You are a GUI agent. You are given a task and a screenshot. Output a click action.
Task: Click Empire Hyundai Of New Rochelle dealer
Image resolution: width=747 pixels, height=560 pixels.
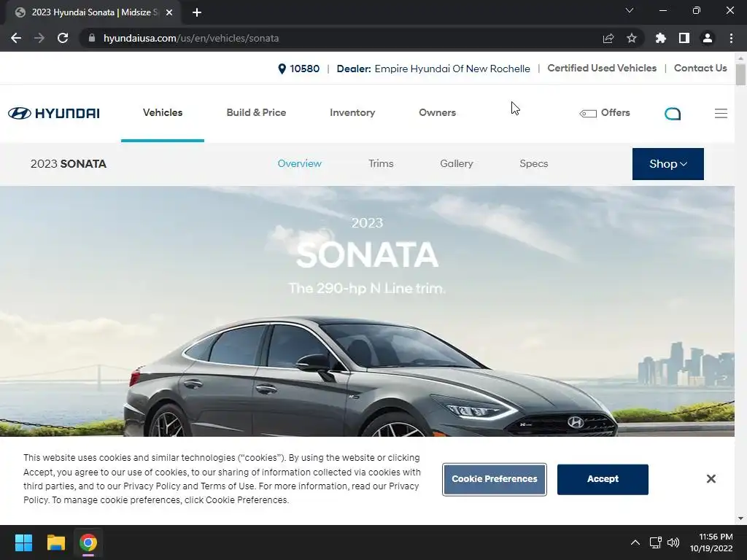pyautogui.click(x=452, y=69)
